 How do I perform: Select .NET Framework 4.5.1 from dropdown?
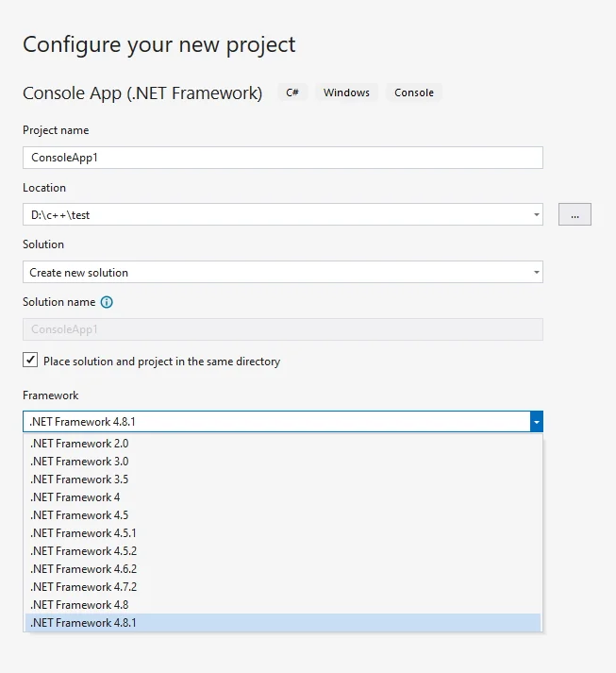click(x=283, y=533)
